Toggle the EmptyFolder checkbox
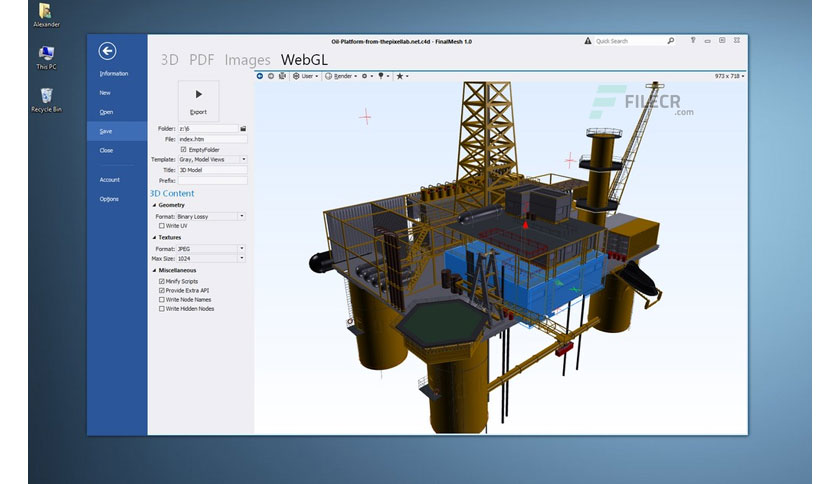 click(x=183, y=150)
